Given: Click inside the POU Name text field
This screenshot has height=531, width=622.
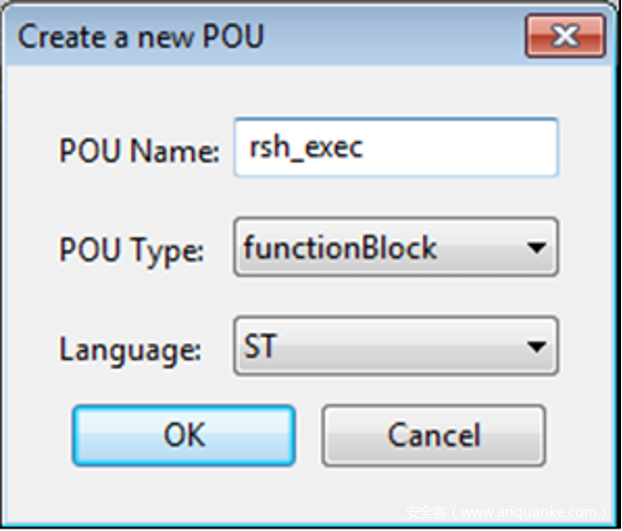Looking at the screenshot, I should (x=396, y=148).
